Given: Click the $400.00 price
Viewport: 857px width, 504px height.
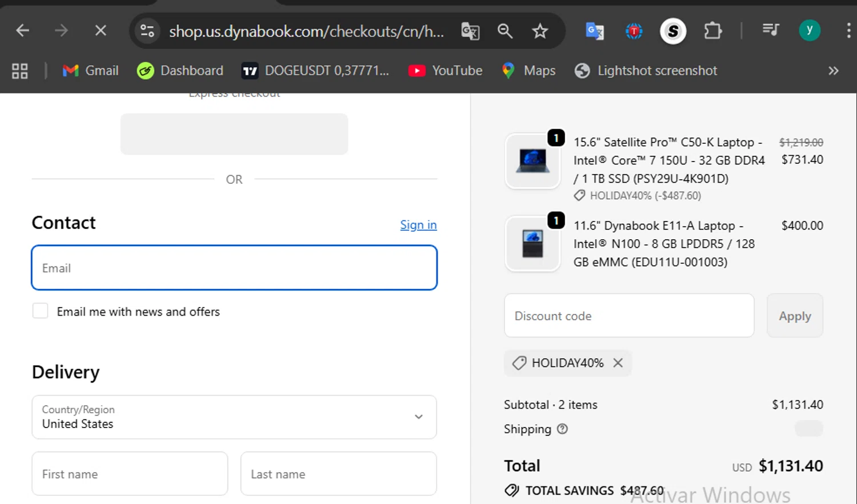Looking at the screenshot, I should pyautogui.click(x=802, y=225).
